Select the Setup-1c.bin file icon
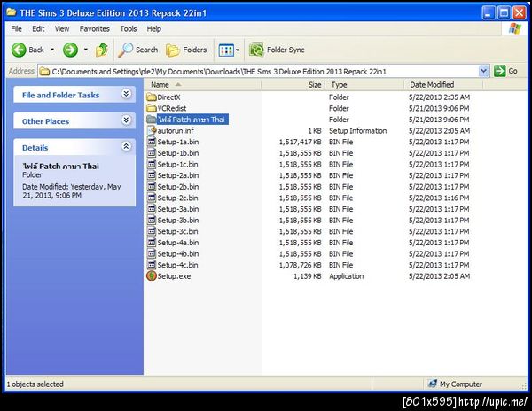Screen dimensions: 532x411 [152, 164]
